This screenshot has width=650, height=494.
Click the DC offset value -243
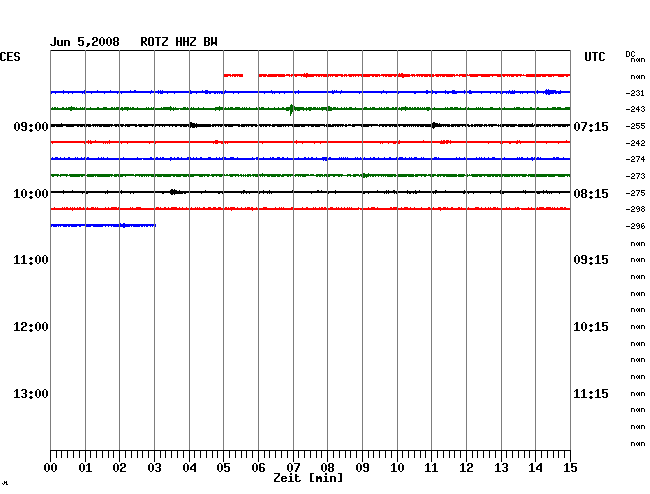click(x=635, y=109)
